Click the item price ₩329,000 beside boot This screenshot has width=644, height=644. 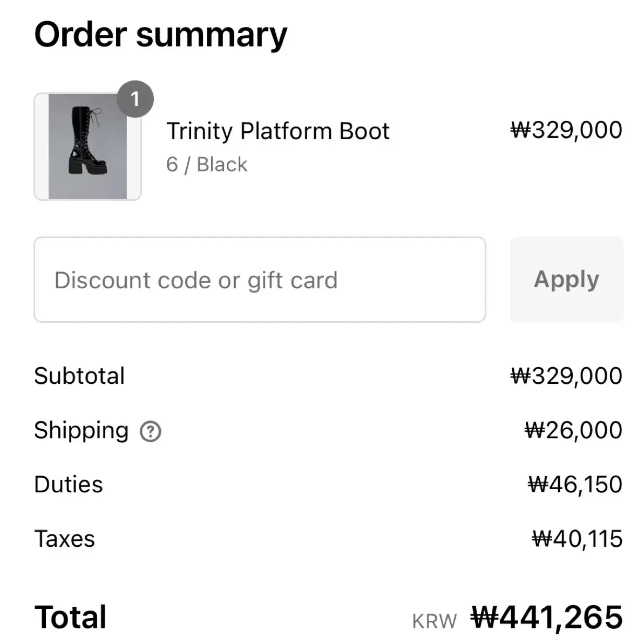566,130
